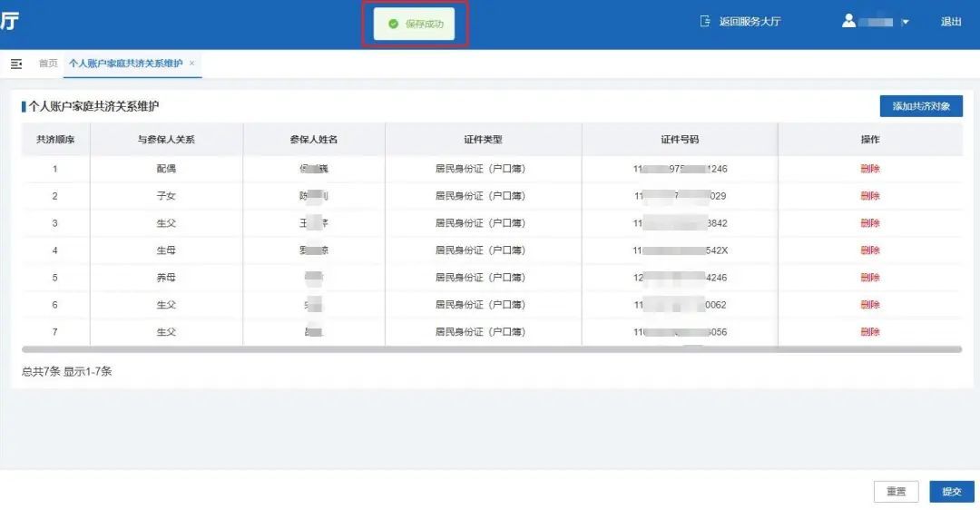This screenshot has width=980, height=510.
Task: Select the 个人账户家庭共济关系维护 tab
Action: pos(125,64)
